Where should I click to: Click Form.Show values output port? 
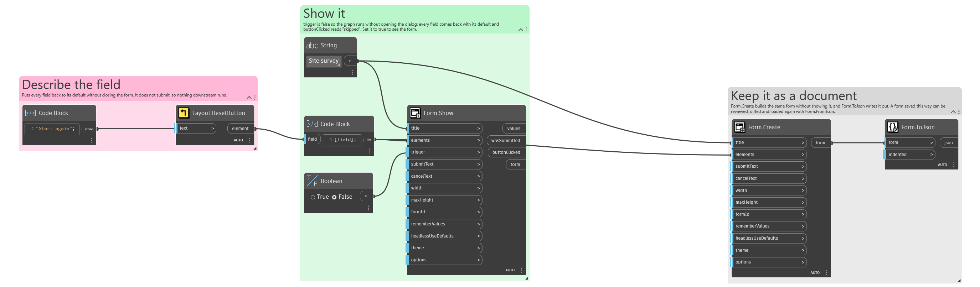[x=514, y=129]
